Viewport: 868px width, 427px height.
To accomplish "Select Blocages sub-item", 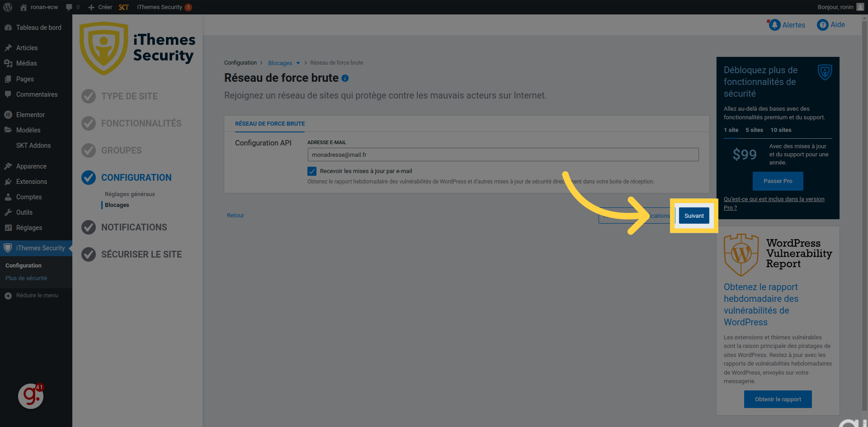I will (x=117, y=205).
